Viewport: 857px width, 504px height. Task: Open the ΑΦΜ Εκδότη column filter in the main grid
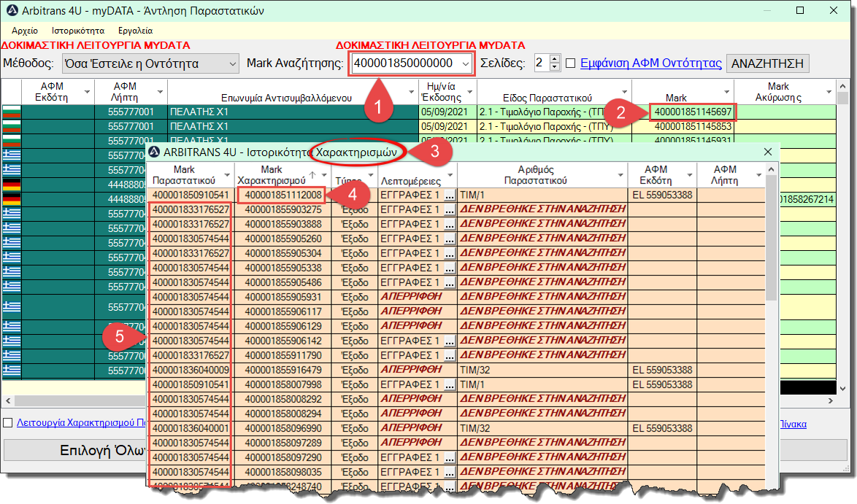tap(87, 92)
